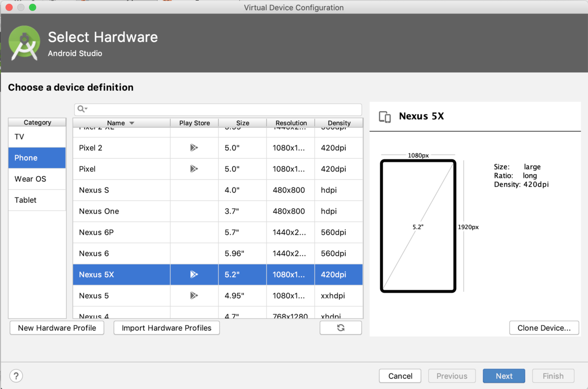Select the Nexus S device row

(x=218, y=190)
